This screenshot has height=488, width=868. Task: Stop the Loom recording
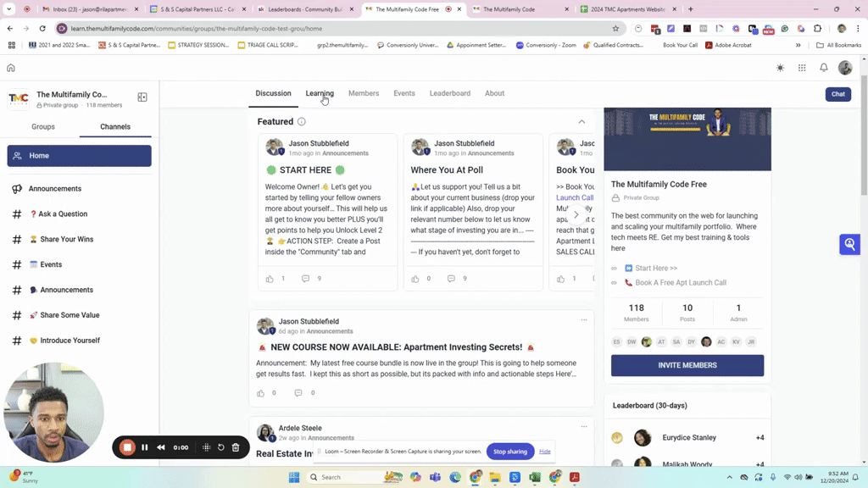127,447
